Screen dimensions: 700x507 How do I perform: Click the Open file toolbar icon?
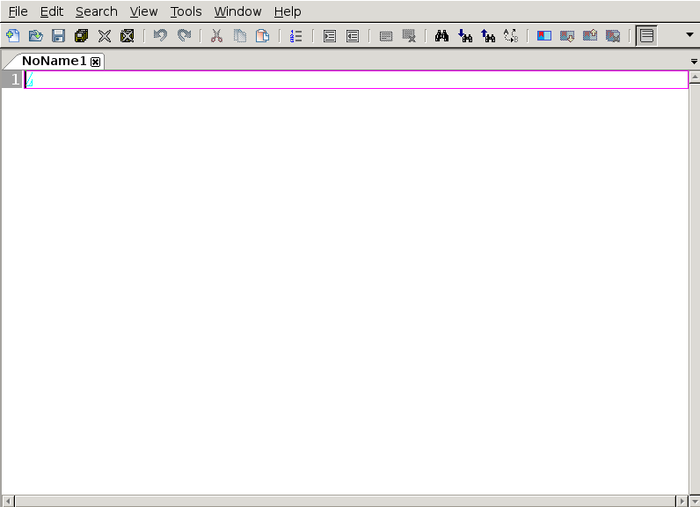35,36
